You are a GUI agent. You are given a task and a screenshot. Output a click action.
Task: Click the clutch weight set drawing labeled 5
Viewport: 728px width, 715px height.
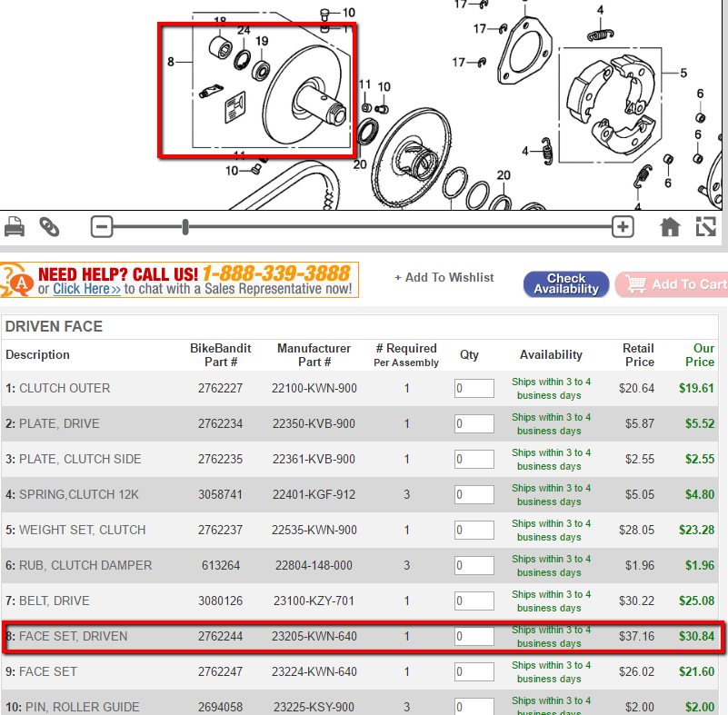click(x=610, y=104)
